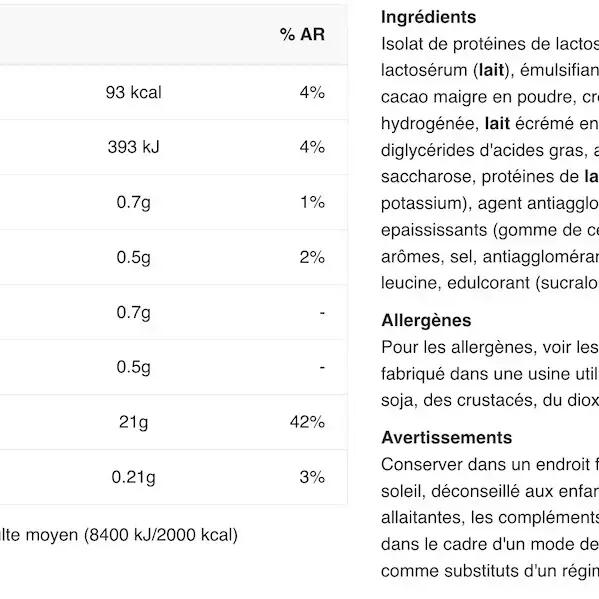Image resolution: width=599 pixels, height=599 pixels.
Task: Click the Avertissements heading
Action: (447, 437)
